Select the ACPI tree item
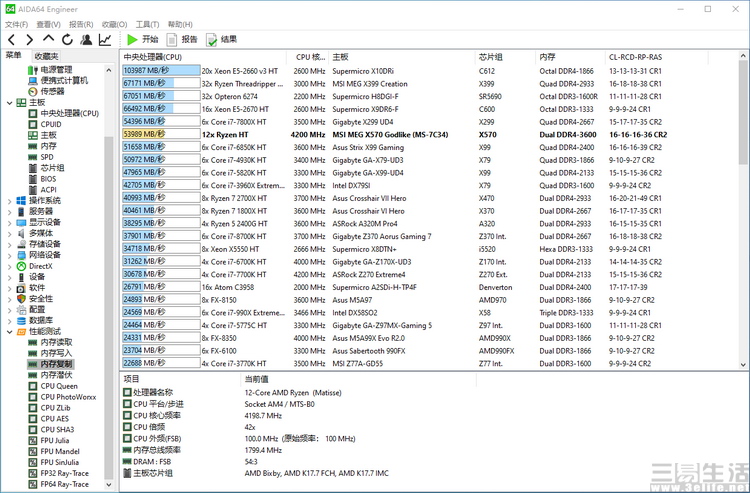750x493 pixels. point(48,190)
